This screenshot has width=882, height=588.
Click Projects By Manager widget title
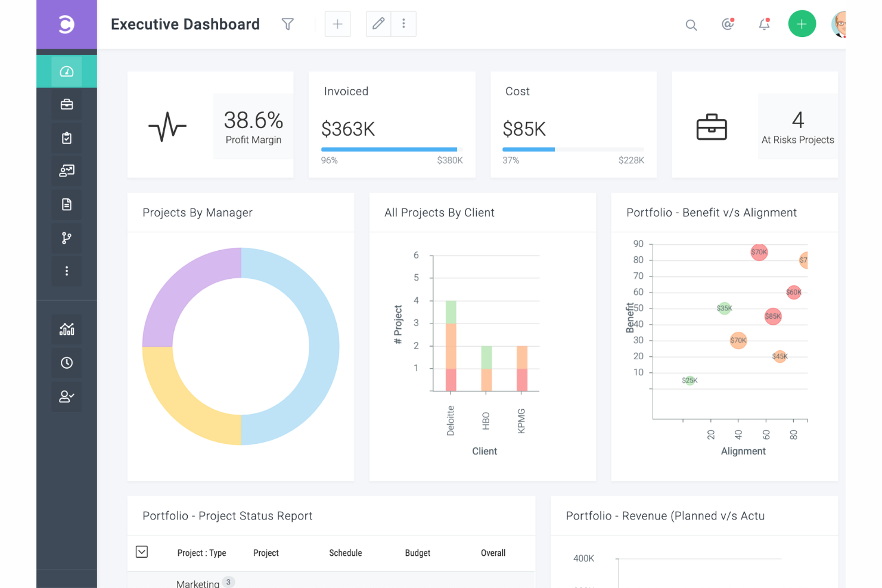(x=197, y=213)
